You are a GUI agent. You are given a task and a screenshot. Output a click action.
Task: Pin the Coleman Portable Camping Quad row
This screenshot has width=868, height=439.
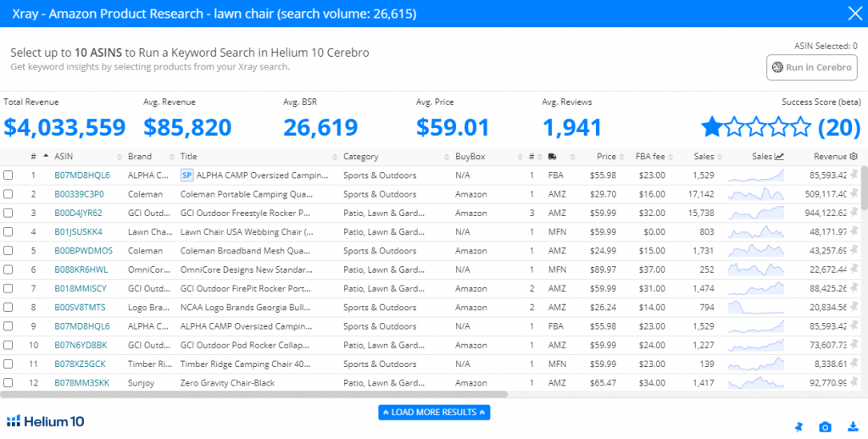coord(854,194)
